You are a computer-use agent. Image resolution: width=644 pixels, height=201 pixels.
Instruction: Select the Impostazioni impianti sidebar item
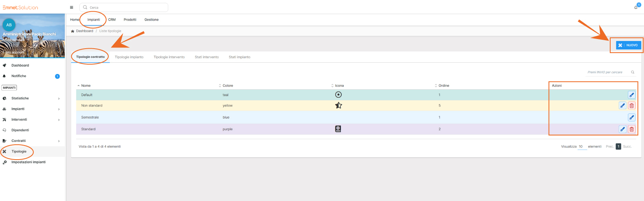(28, 162)
